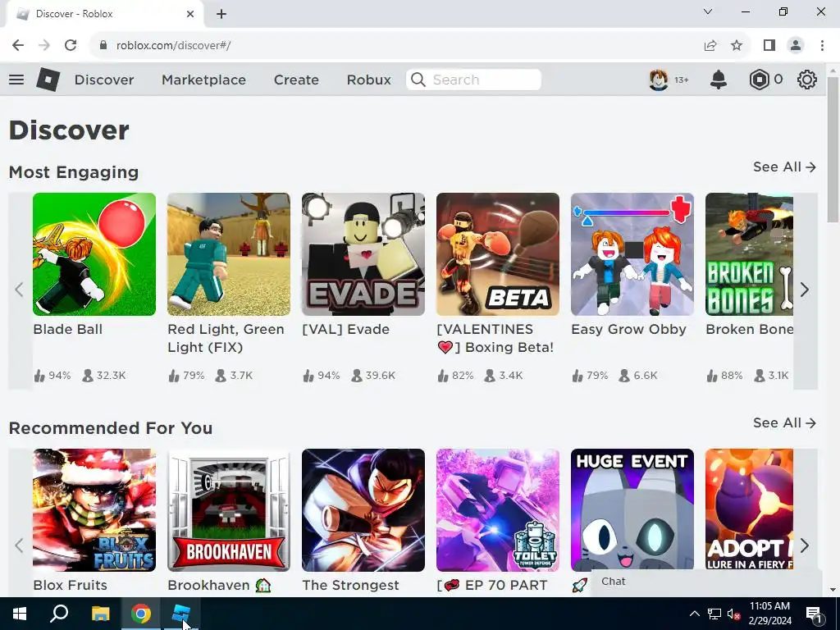Open the Easy Grow Obby title link
Viewport: 840px width, 630px height.
click(628, 330)
